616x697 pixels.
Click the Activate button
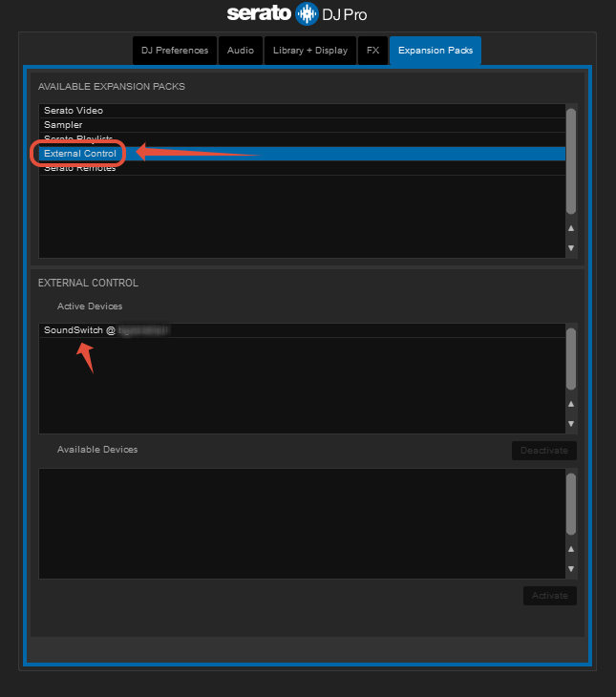tap(550, 596)
